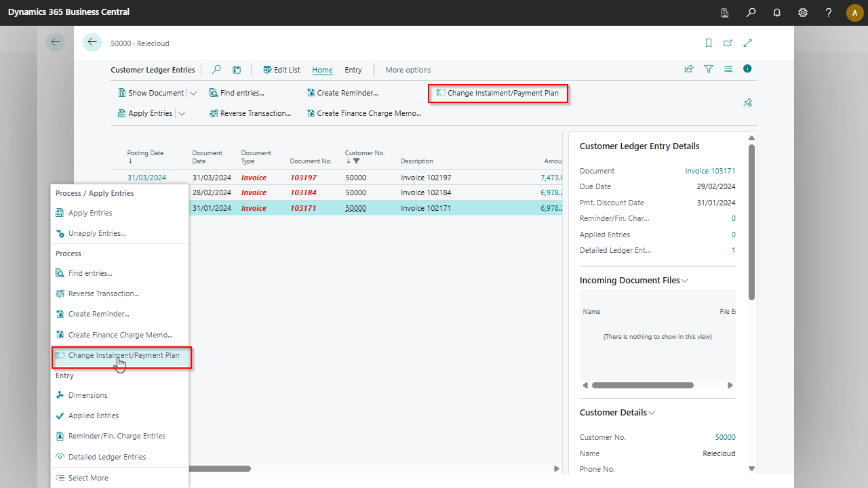Click the share icon
868x488 pixels.
pos(689,69)
